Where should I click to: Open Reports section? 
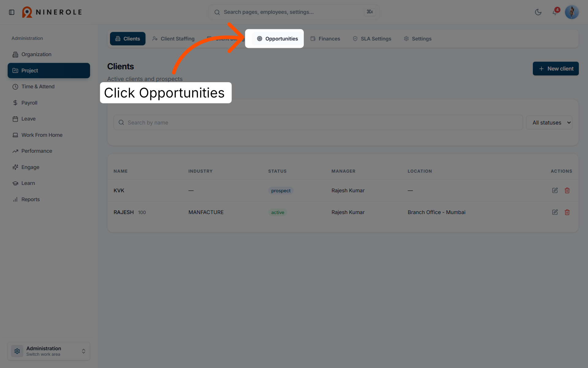(49, 199)
